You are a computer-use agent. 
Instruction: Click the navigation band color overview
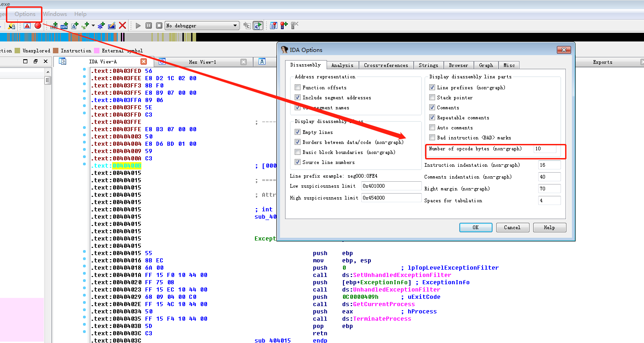(322, 37)
